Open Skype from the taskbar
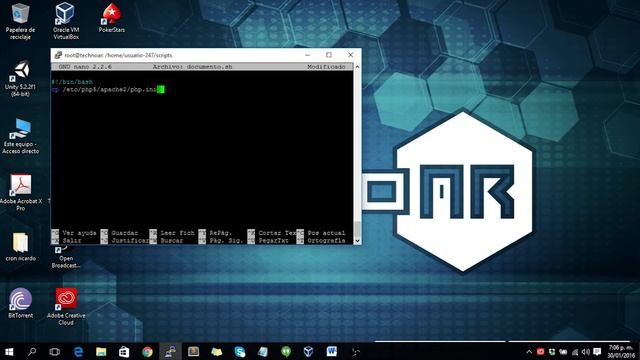 [240, 351]
